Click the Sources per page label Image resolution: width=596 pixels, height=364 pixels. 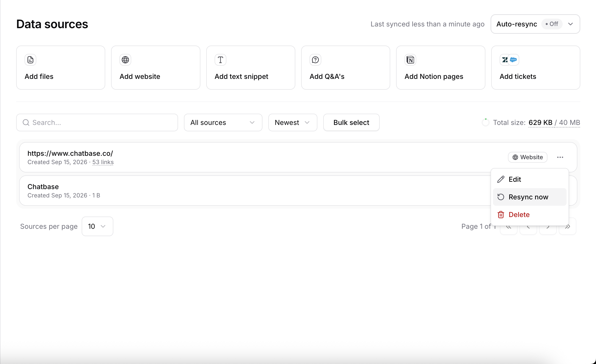coord(49,227)
